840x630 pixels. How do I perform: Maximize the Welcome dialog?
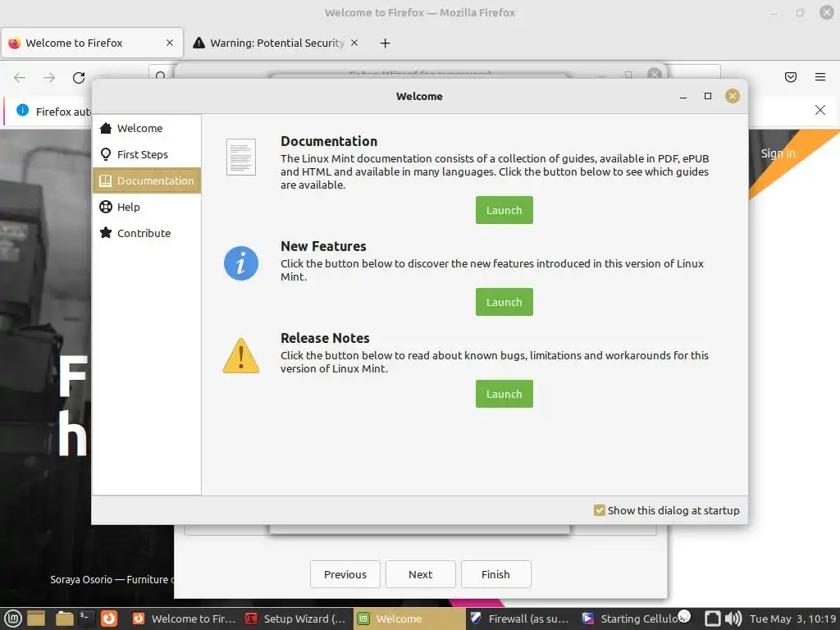(708, 97)
